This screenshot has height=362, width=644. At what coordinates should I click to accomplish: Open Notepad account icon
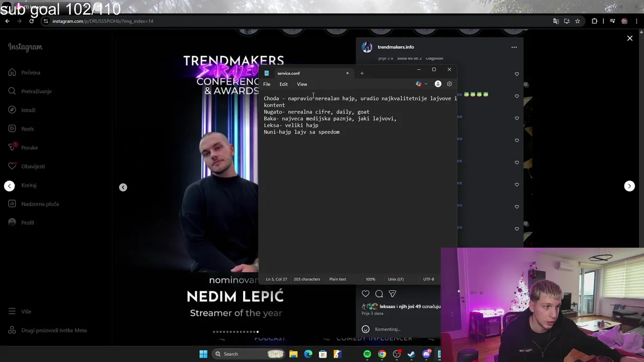[438, 84]
